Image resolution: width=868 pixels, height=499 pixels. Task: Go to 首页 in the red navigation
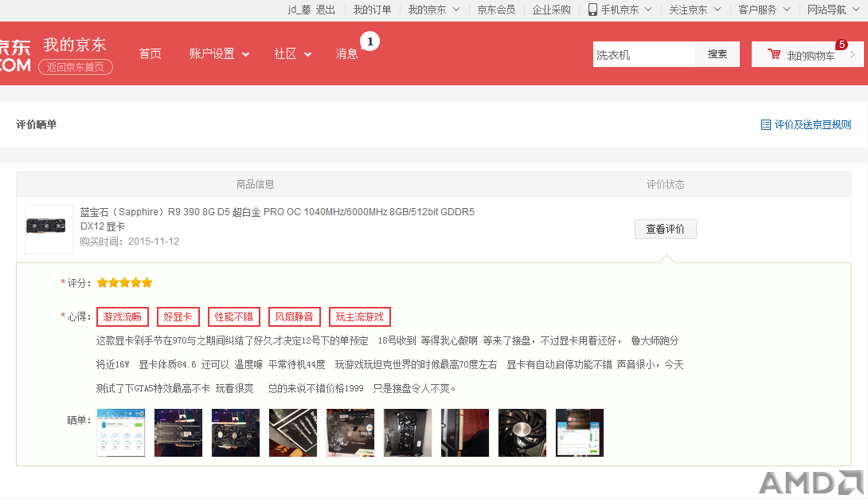(150, 53)
